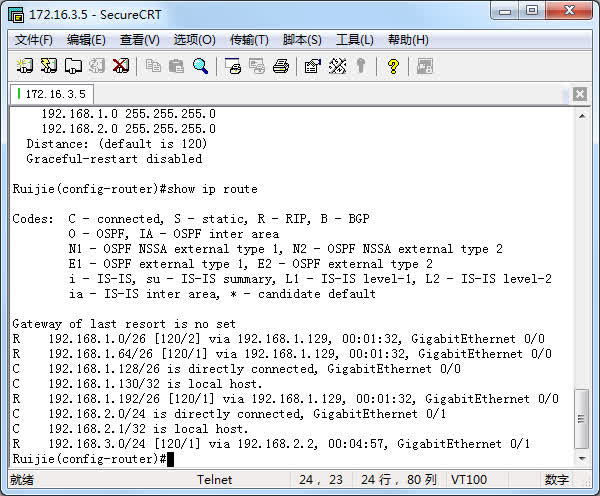Open the 脚本(S) menu
Screen dimensions: 600x496
302,40
